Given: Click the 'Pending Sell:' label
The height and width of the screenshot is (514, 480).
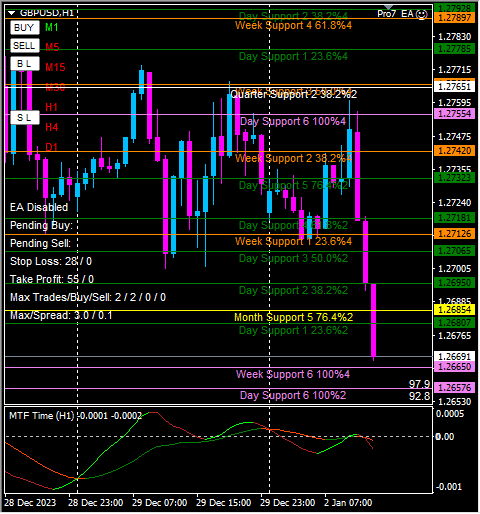Looking at the screenshot, I should pos(40,243).
